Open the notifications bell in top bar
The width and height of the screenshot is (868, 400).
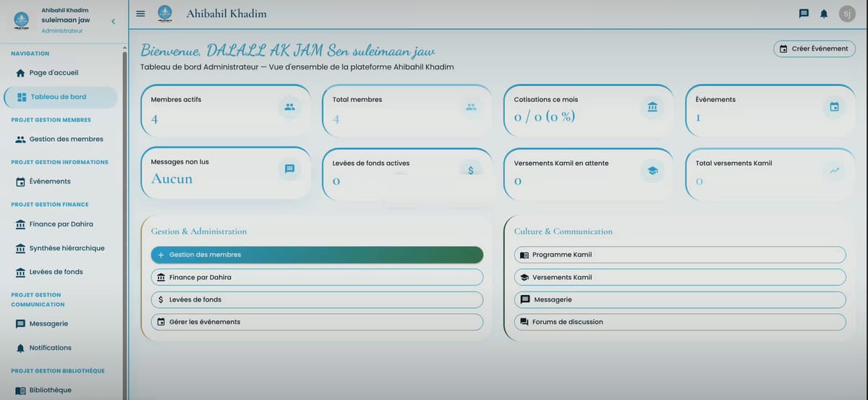824,14
